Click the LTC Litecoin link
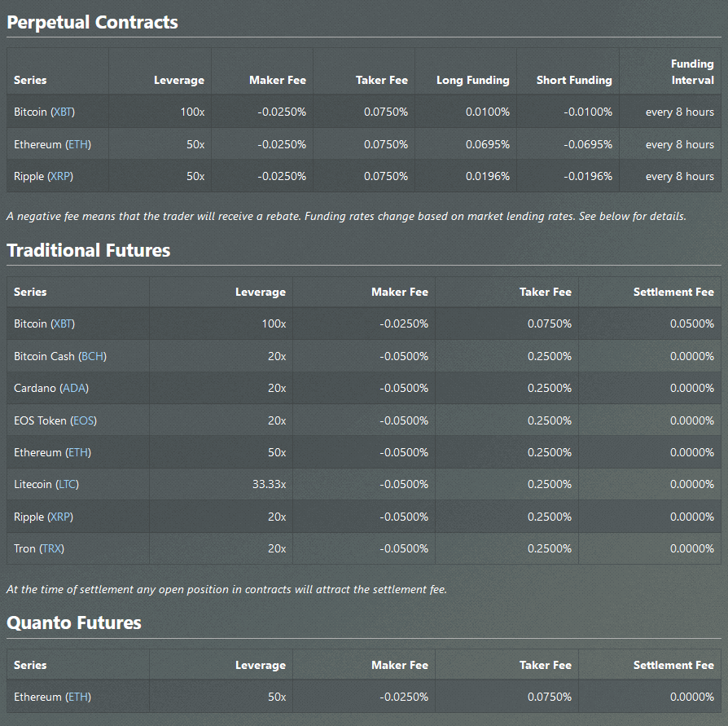Viewport: 728px width, 726px height. click(x=67, y=484)
